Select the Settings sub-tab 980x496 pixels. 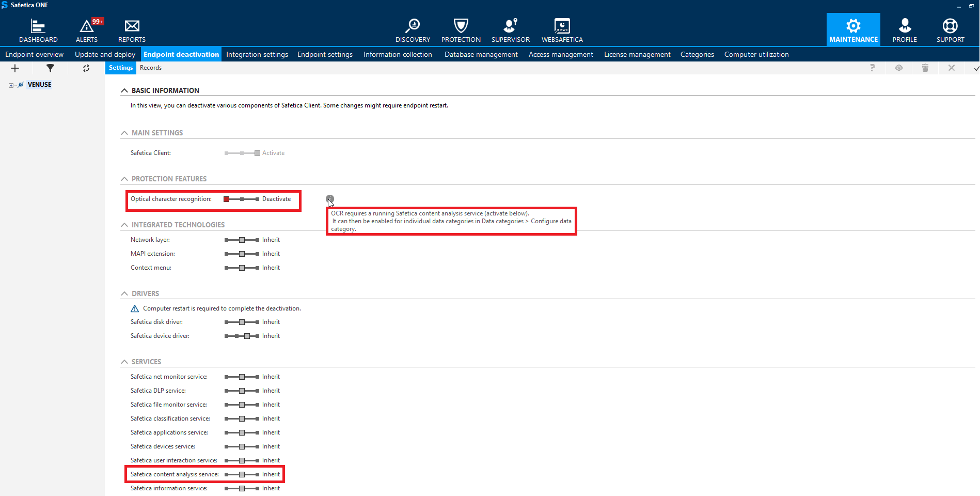click(121, 68)
